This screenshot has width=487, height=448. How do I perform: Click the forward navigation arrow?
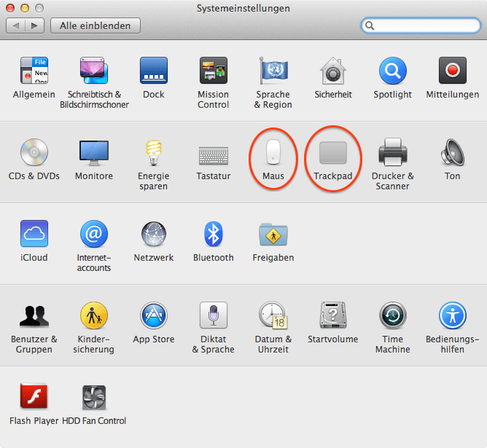pos(34,25)
